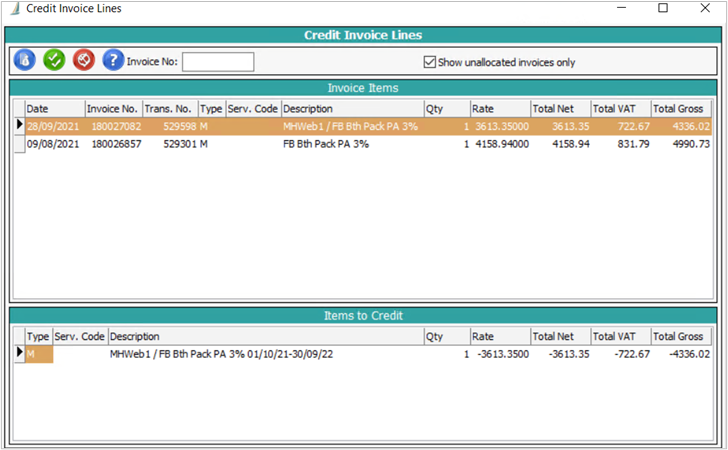The image size is (728, 450).
Task: Click the red cancel icon
Action: pyautogui.click(x=84, y=60)
